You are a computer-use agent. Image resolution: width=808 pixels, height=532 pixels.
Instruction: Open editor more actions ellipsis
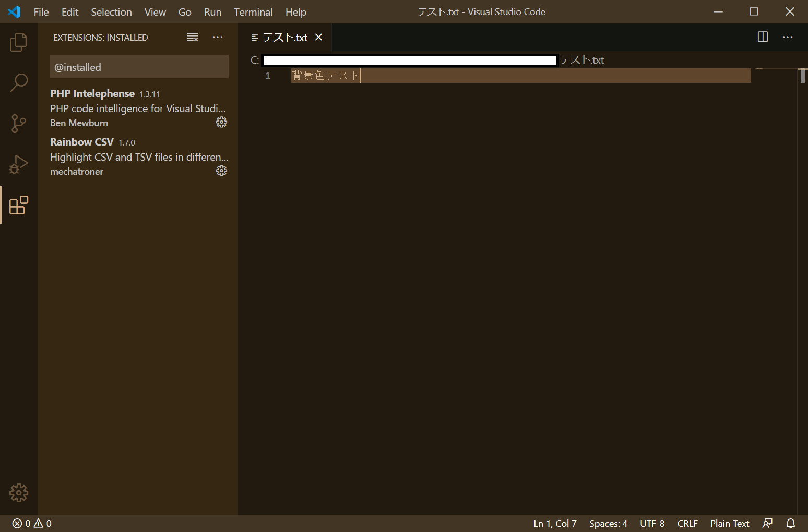[x=788, y=37]
